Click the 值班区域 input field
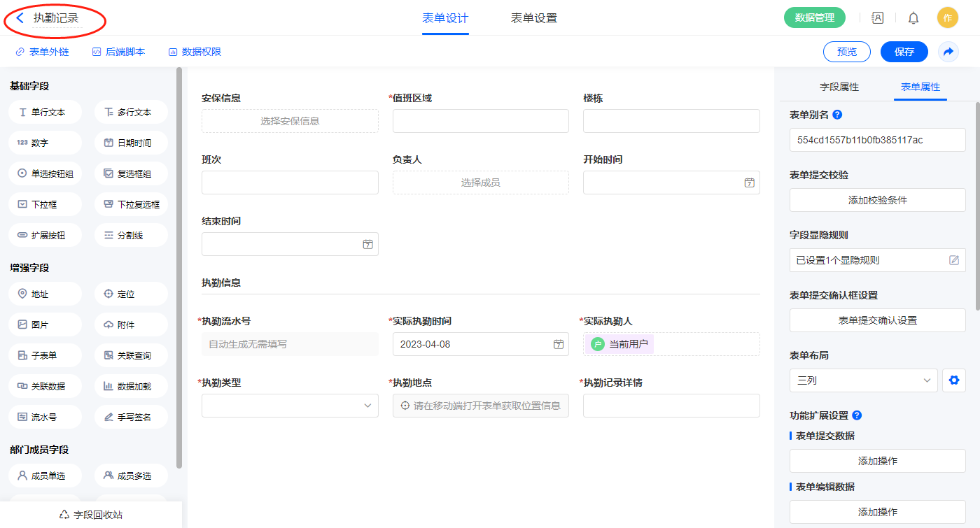 pos(480,121)
